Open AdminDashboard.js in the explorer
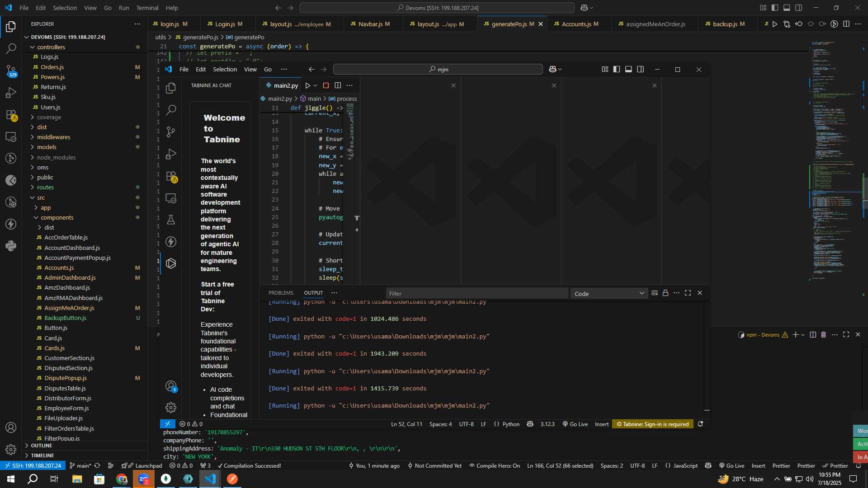 (x=70, y=278)
